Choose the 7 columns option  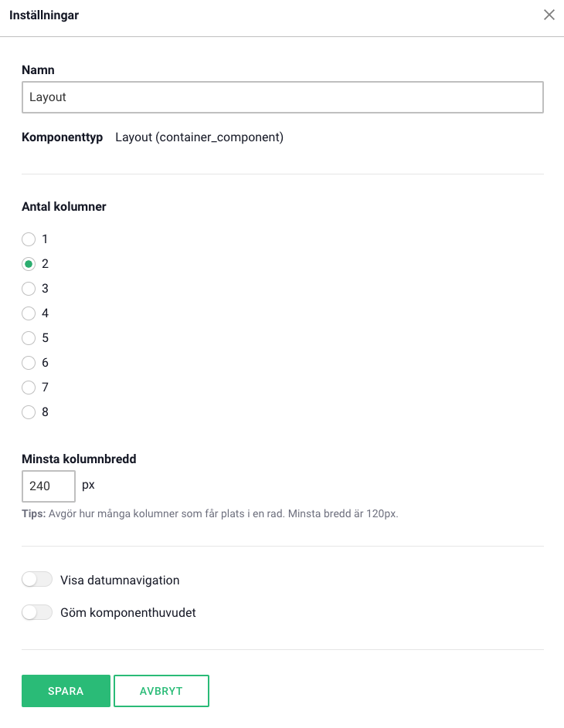tap(29, 388)
